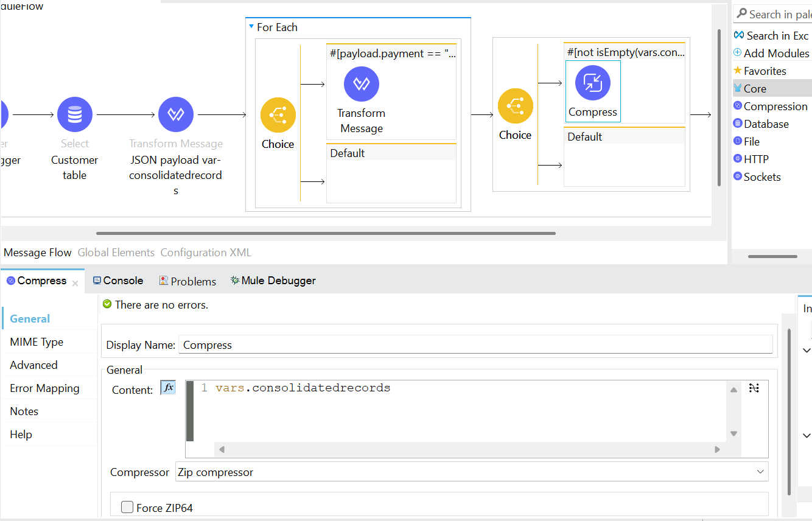
Task: Select the JSON payload Transform Message node
Action: (176, 114)
